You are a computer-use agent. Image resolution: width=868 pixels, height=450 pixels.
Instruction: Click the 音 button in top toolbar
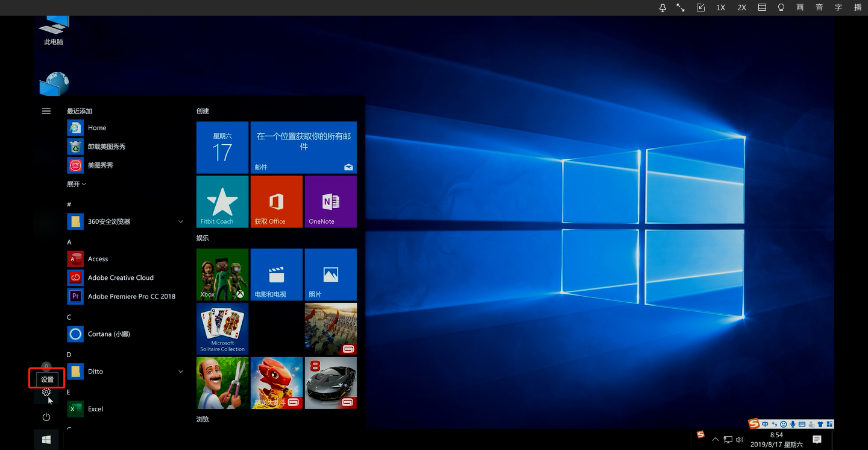819,8
